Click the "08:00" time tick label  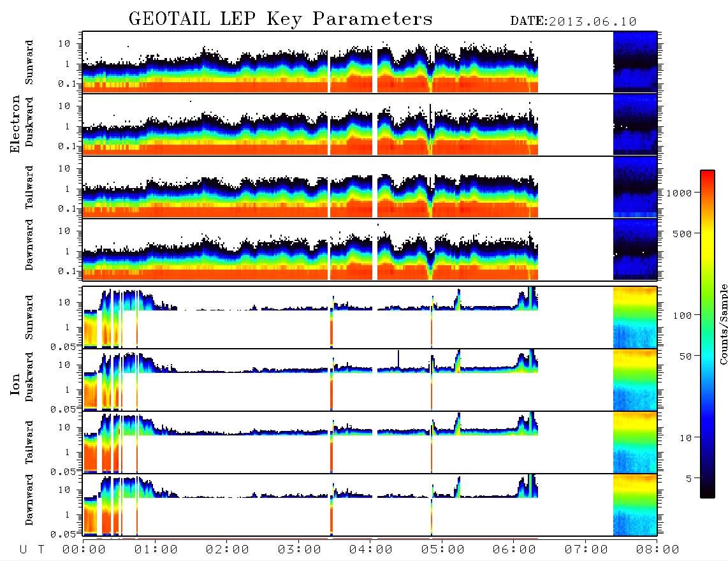tap(657, 550)
